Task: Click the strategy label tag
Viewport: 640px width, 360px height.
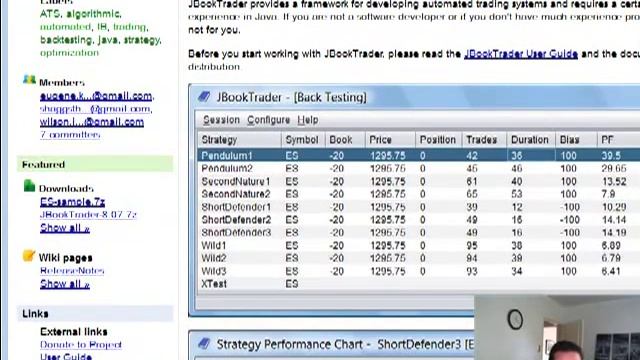Action: [142, 40]
